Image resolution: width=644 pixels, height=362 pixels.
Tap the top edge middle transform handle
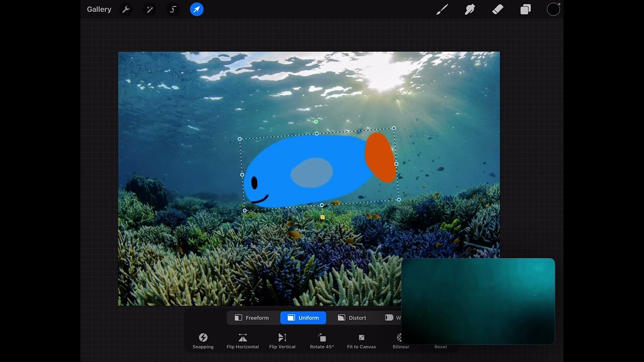pyautogui.click(x=316, y=133)
